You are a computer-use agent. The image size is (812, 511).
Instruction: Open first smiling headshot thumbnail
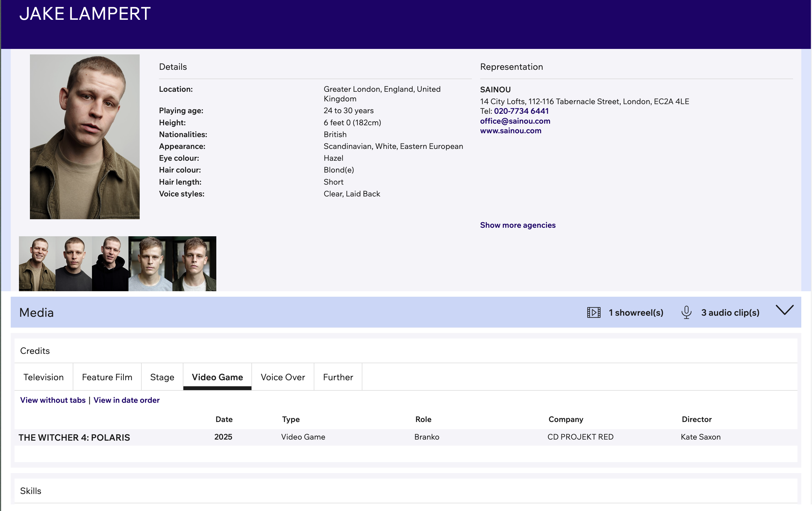click(x=37, y=263)
